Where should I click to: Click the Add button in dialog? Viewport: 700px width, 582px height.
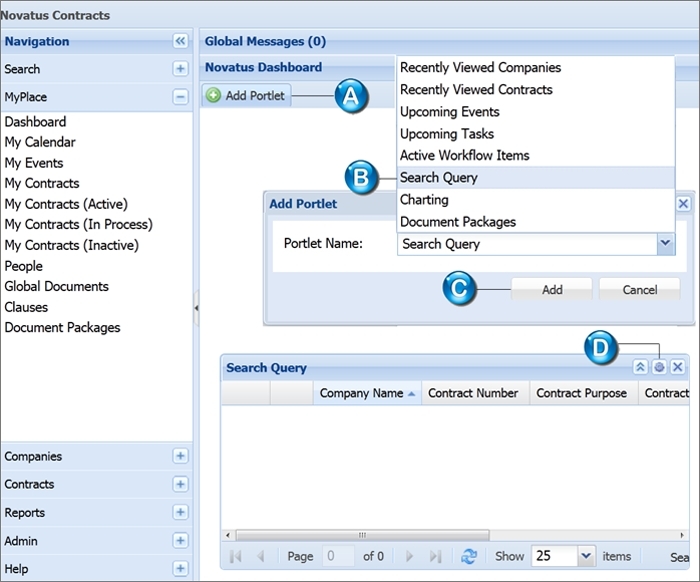pos(552,290)
